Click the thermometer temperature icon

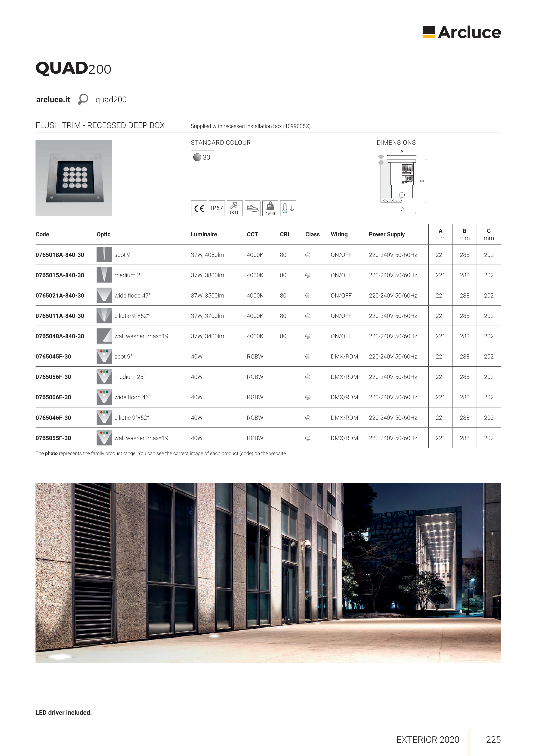click(288, 208)
